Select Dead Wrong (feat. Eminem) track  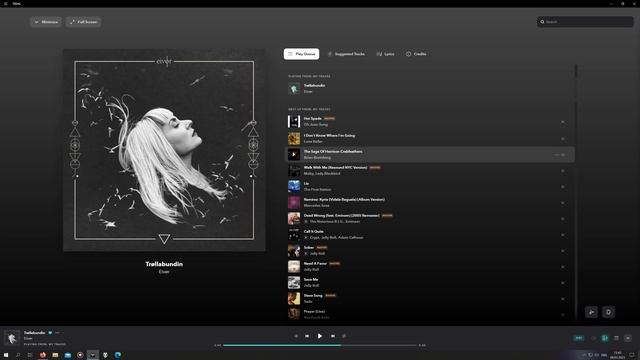[x=429, y=218]
